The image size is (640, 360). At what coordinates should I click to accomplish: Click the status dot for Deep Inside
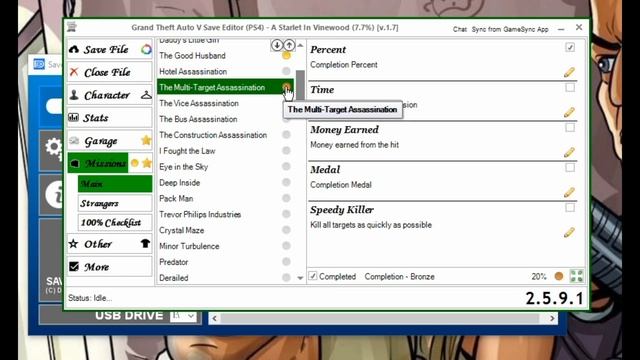pos(286,182)
